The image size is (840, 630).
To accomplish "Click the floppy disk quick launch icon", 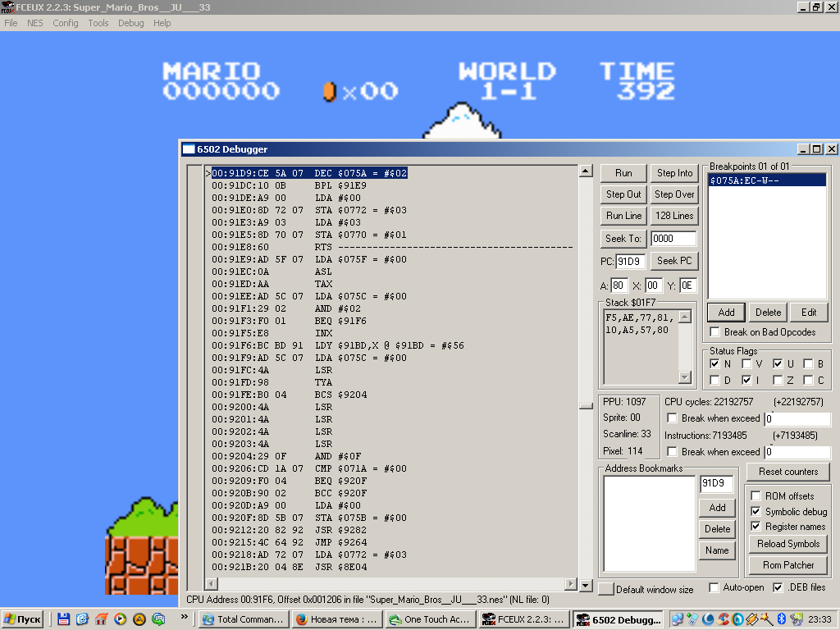I will point(63,619).
